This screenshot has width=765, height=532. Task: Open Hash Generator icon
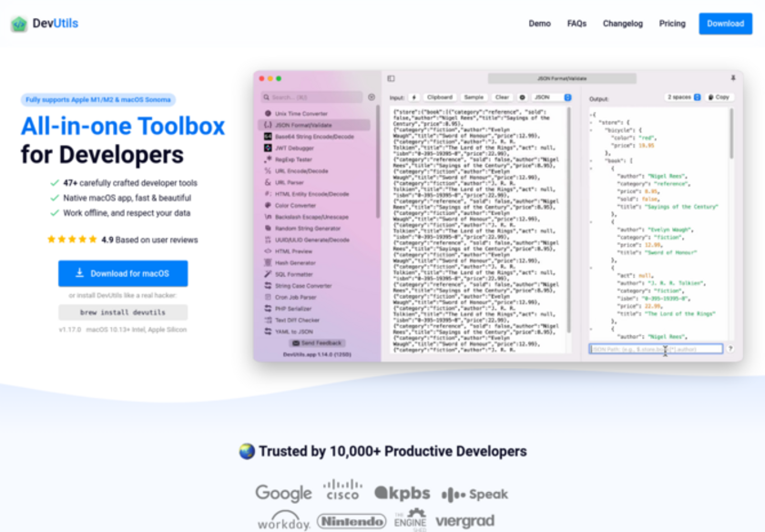[268, 262]
